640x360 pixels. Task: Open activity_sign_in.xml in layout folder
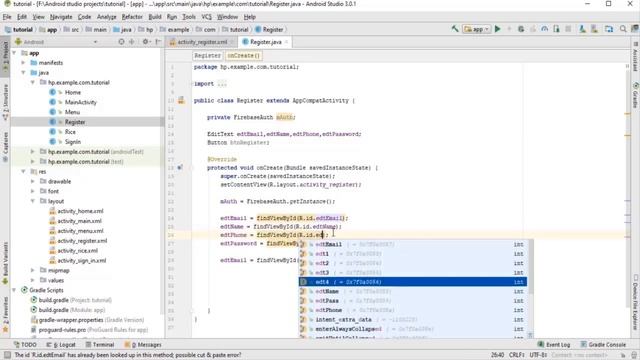[82, 260]
